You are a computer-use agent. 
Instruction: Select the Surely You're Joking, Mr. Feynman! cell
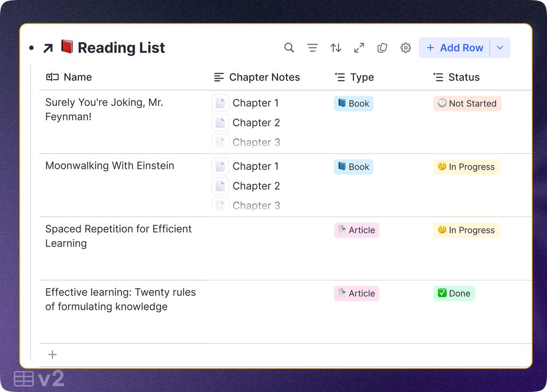[x=123, y=122]
